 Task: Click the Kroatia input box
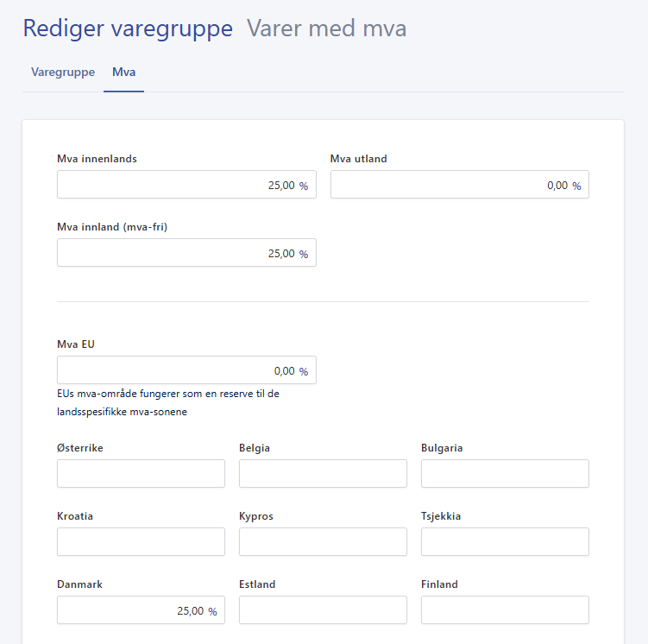[141, 542]
